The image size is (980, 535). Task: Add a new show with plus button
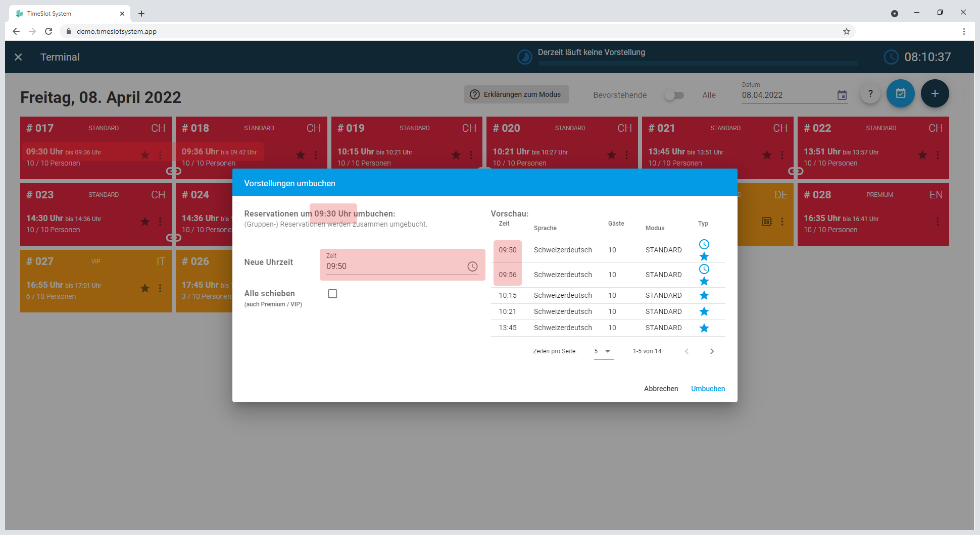click(x=935, y=93)
